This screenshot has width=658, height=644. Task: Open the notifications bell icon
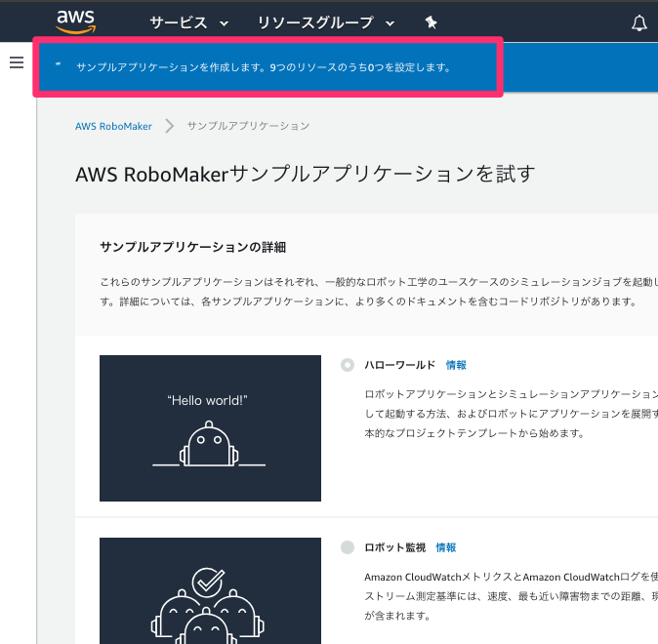coord(639,23)
